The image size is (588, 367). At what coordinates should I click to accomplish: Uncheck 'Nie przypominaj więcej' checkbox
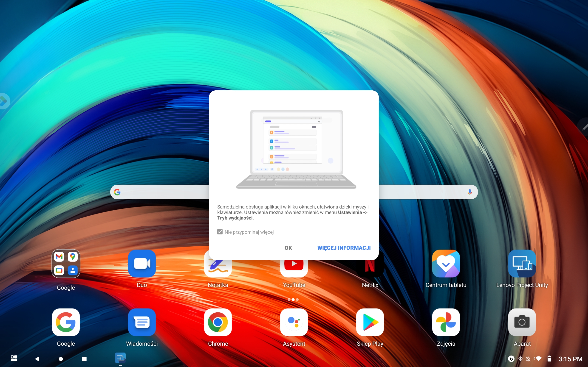(x=220, y=232)
